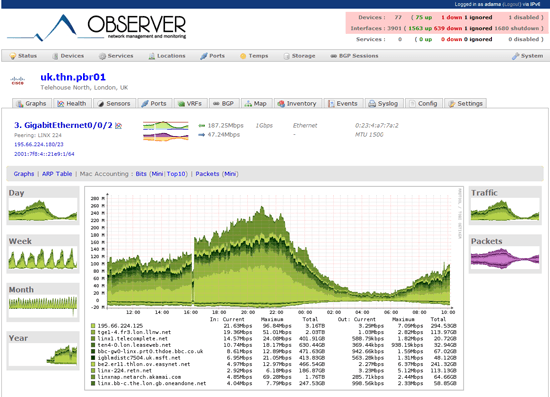
Task: Click the 195.66.224.180/23 address link
Action: [39, 144]
